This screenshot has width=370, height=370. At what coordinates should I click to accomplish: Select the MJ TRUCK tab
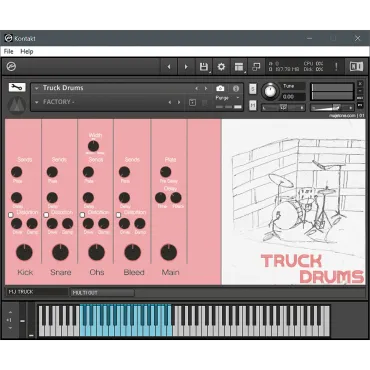37,292
